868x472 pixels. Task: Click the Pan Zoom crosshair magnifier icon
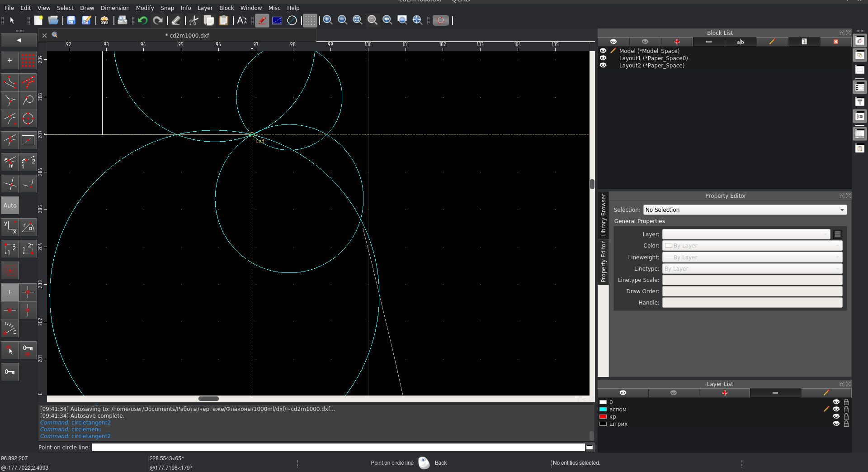417,20
